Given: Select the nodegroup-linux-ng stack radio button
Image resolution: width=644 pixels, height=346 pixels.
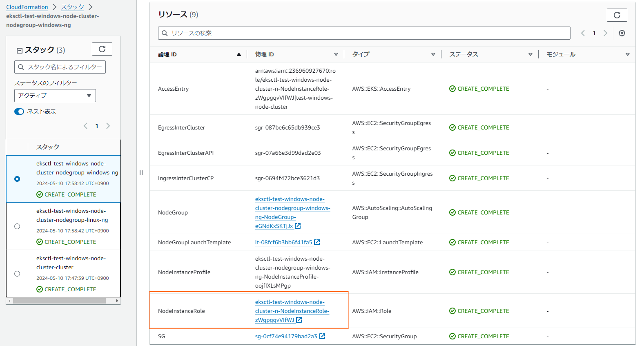Looking at the screenshot, I should tap(17, 226).
